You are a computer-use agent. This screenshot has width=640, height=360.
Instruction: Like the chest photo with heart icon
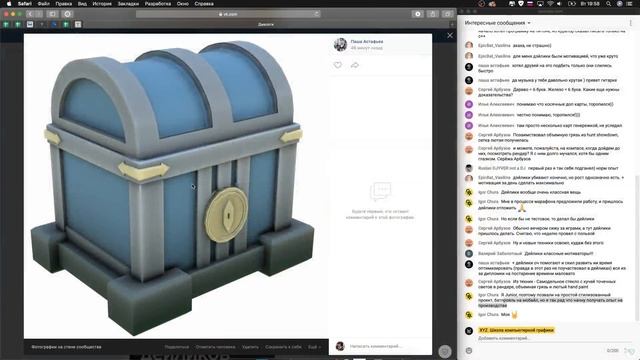point(338,65)
